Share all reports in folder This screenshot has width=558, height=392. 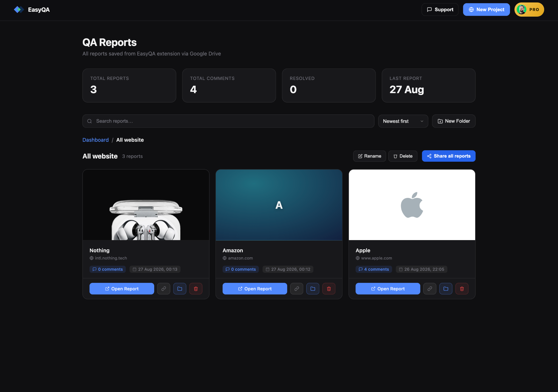[x=449, y=156]
